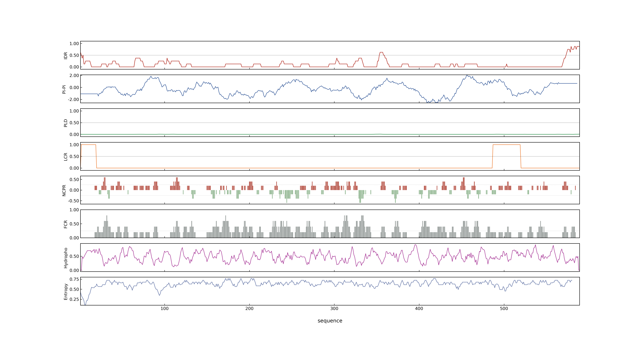Click the 0.25 tick on Entropy axis
This screenshot has width=644, height=343.
[74, 299]
